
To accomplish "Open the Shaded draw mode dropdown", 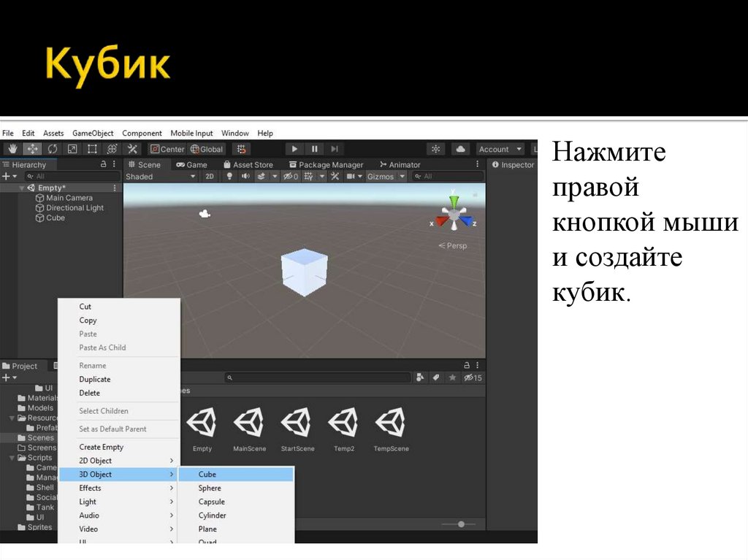I will pyautogui.click(x=160, y=177).
